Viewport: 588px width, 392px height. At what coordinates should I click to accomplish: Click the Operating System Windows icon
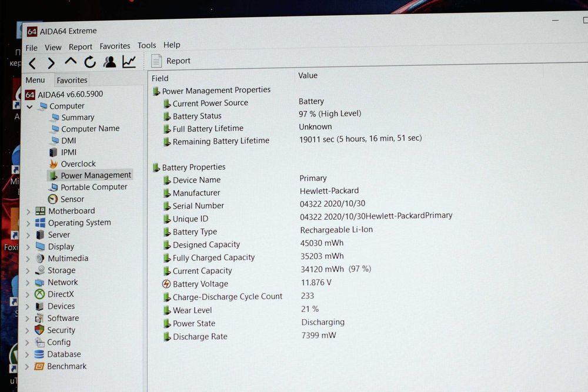pyautogui.click(x=40, y=223)
